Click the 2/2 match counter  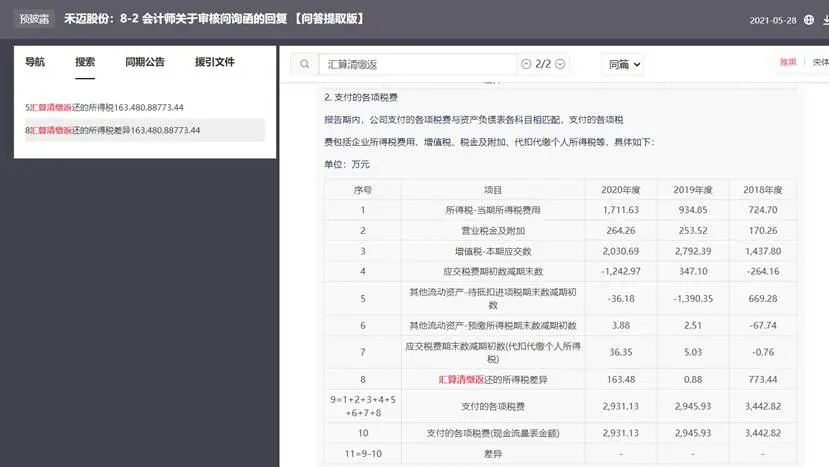point(543,64)
